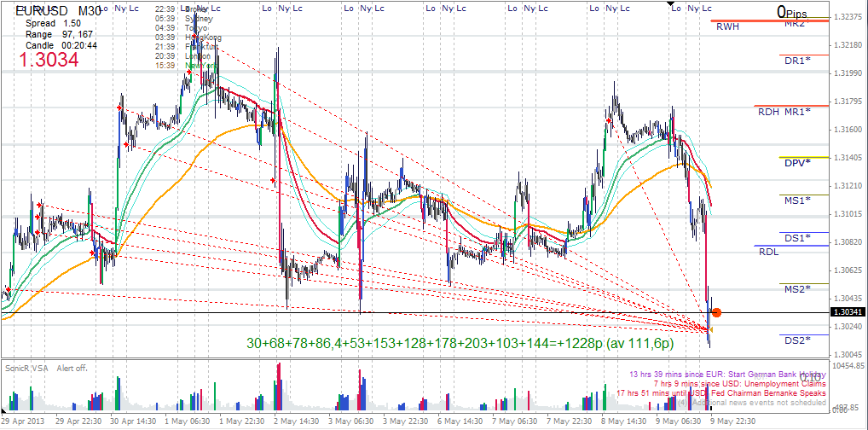868x430 pixels.
Task: Click the 6 May 14:30 time label
Action: 459,421
